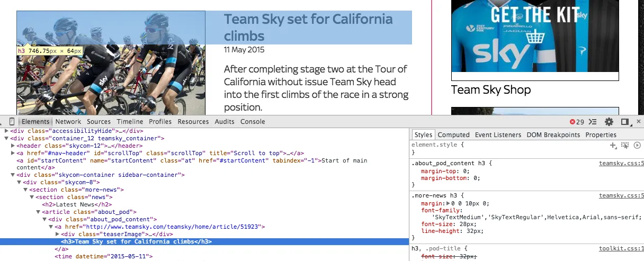Go to the Profiles tab
The width and height of the screenshot is (644, 261).
[160, 121]
